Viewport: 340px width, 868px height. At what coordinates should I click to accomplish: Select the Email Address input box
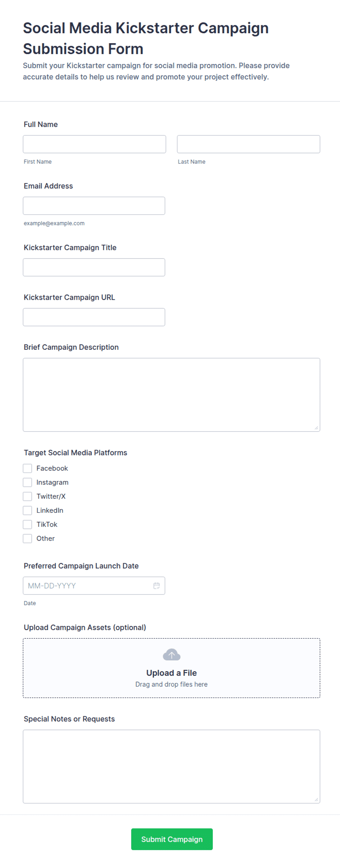94,206
